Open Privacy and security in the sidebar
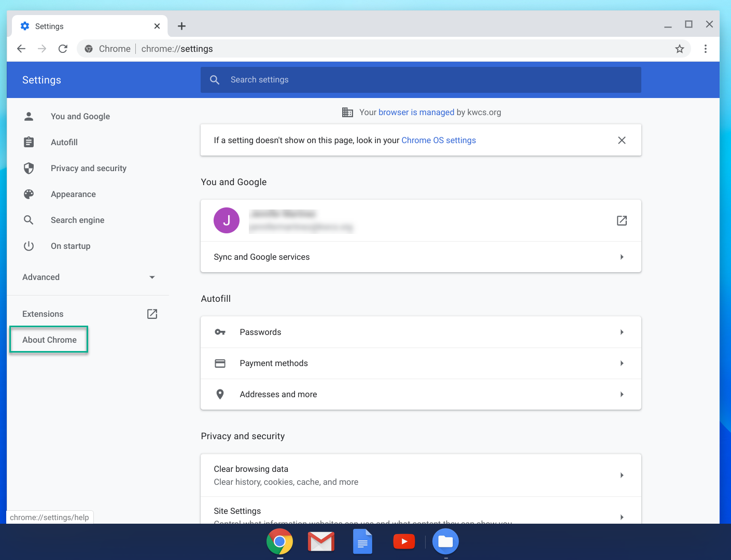 click(89, 168)
